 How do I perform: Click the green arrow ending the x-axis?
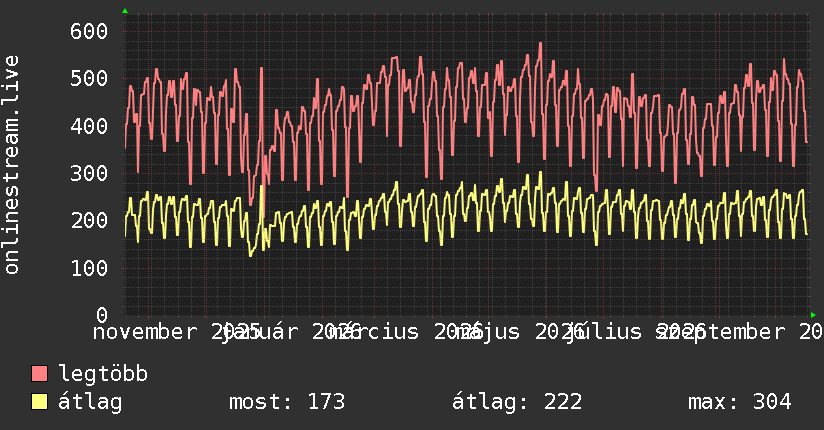[x=813, y=315]
